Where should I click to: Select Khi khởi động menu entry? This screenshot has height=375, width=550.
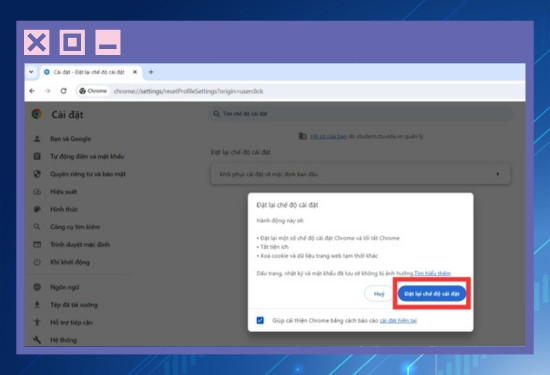point(70,262)
